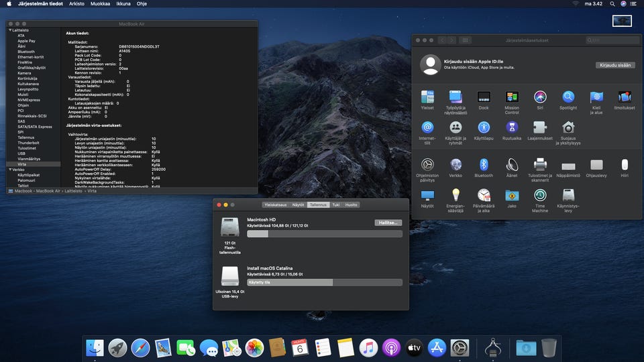Click the Macintosh HD storage usage bar

[x=325, y=234]
